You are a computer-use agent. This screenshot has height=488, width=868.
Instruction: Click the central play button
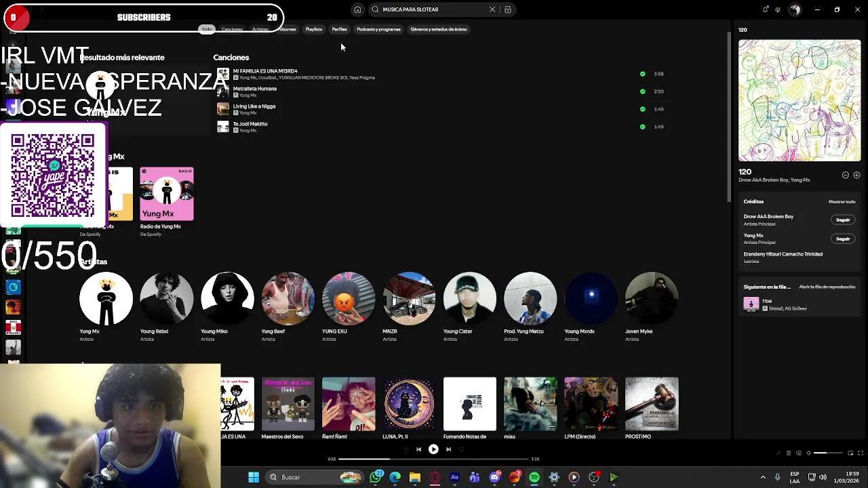pyautogui.click(x=433, y=449)
